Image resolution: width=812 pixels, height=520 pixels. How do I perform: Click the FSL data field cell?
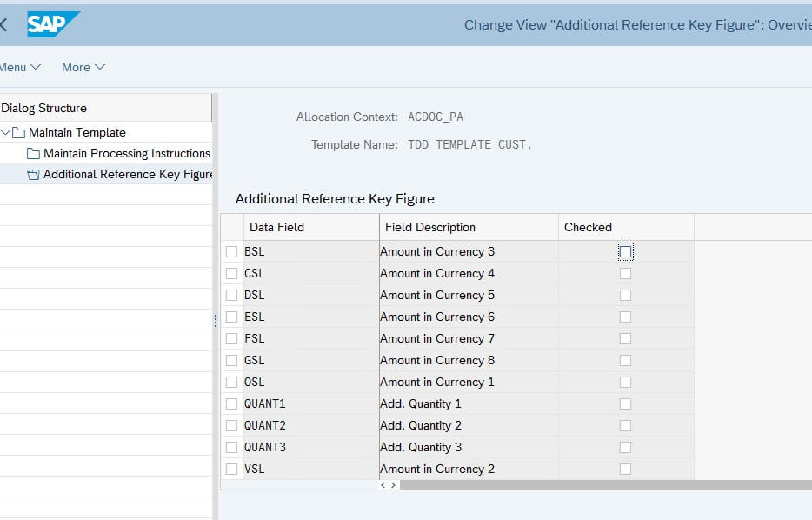311,339
